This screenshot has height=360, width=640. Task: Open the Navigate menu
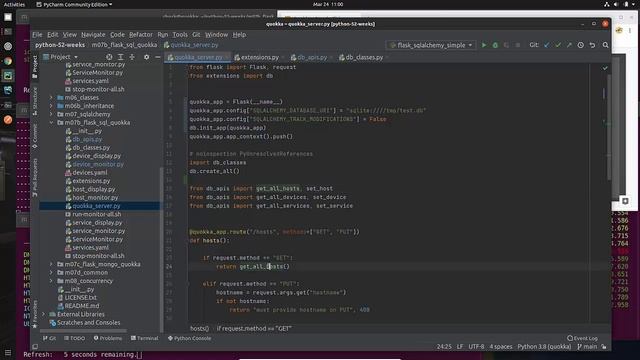[x=93, y=35]
